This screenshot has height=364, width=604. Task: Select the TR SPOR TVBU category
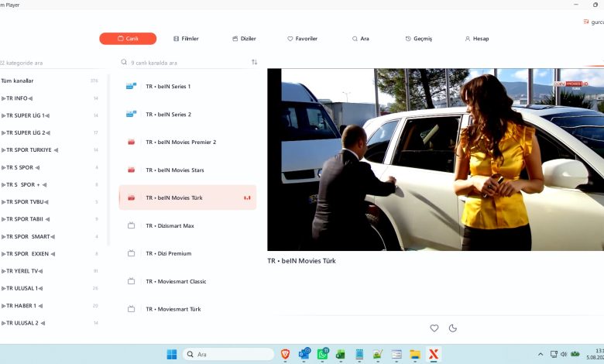coord(50,202)
